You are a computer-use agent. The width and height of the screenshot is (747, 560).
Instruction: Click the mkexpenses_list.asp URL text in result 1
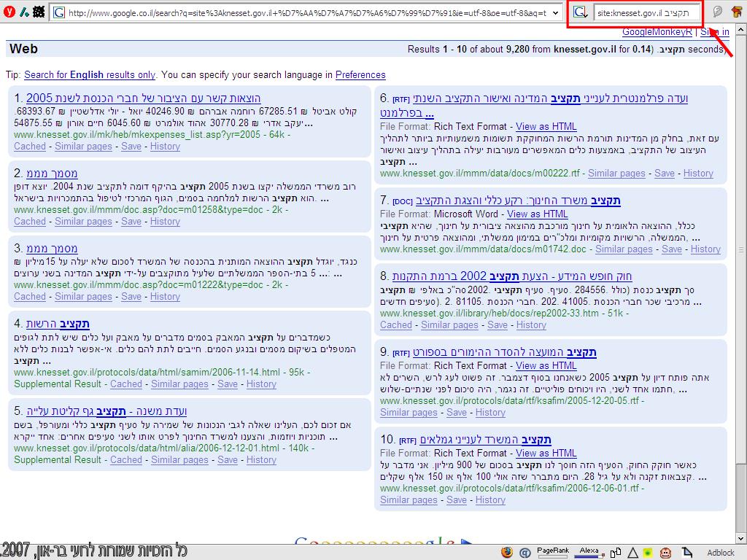[x=137, y=135]
